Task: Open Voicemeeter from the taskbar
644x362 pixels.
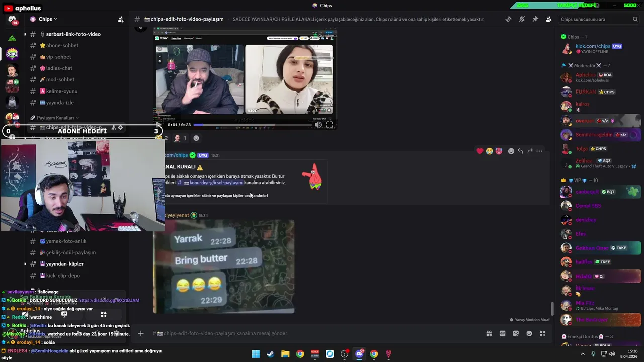Action: pos(315,354)
